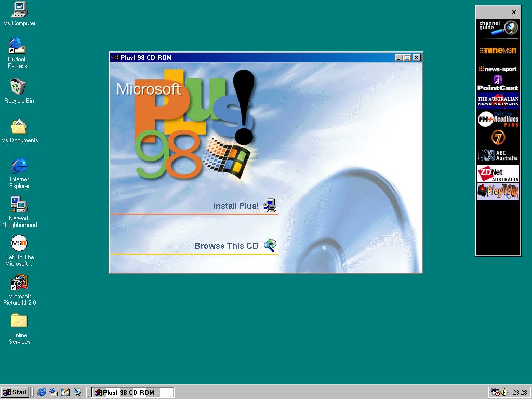This screenshot has height=399, width=532.
Task: Open Fairfax Headlines Plus channel
Action: pyautogui.click(x=498, y=119)
